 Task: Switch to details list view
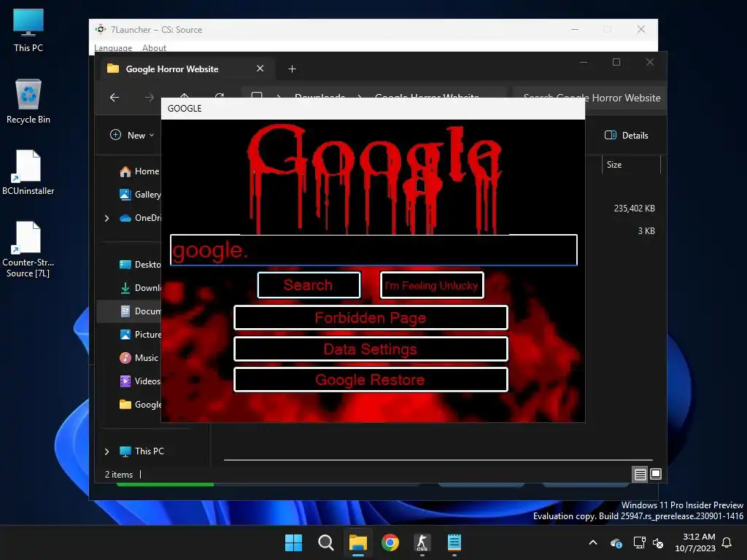[640, 474]
